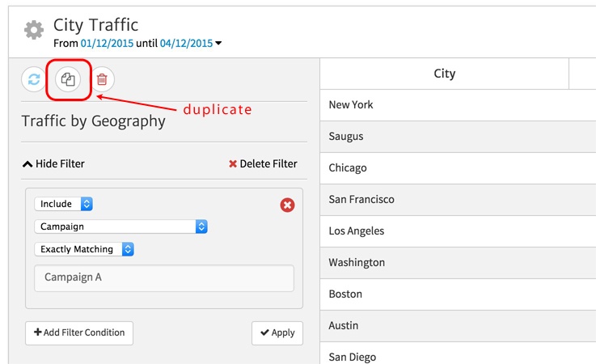Image resolution: width=596 pixels, height=364 pixels.
Task: Remove filter condition with red X
Action: click(x=287, y=205)
